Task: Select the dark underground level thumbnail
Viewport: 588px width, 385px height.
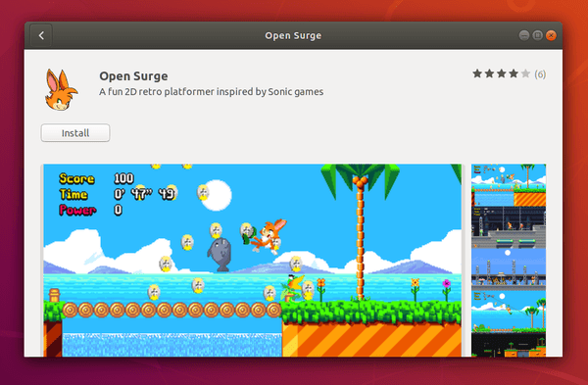Action: pyautogui.click(x=509, y=345)
